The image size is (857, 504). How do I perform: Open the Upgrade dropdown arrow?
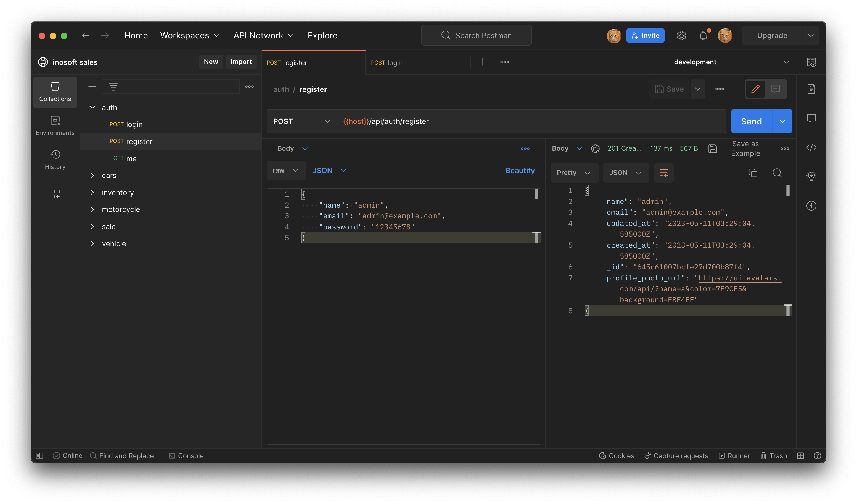tap(811, 35)
